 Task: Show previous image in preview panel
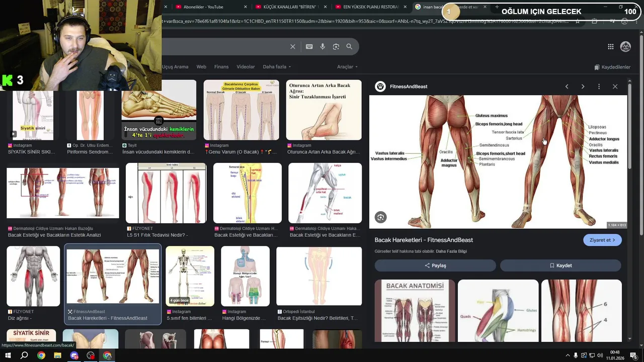coord(567,86)
